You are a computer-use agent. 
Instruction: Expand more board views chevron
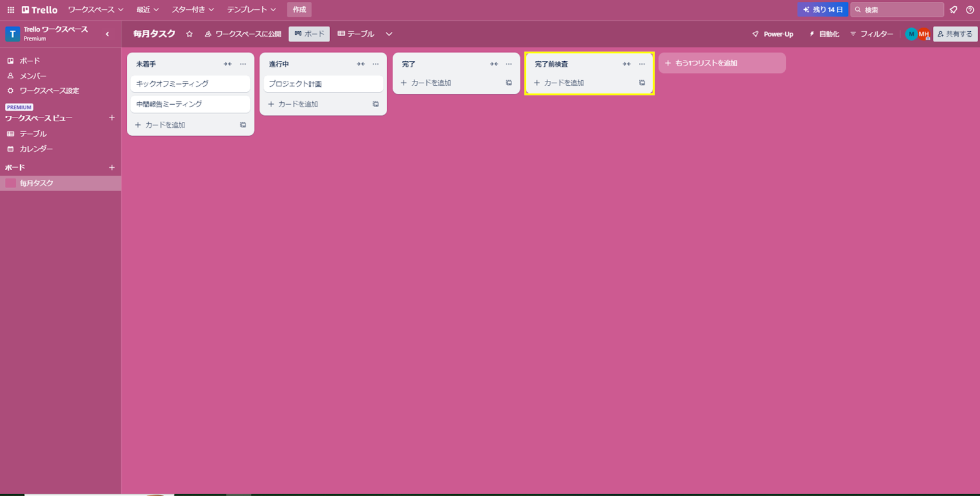coord(389,34)
